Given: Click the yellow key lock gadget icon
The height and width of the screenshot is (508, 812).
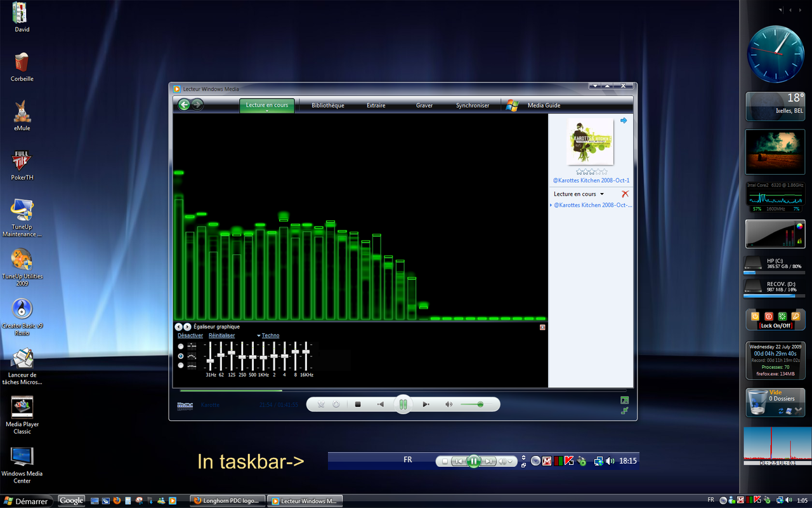Looking at the screenshot, I should (x=796, y=316).
